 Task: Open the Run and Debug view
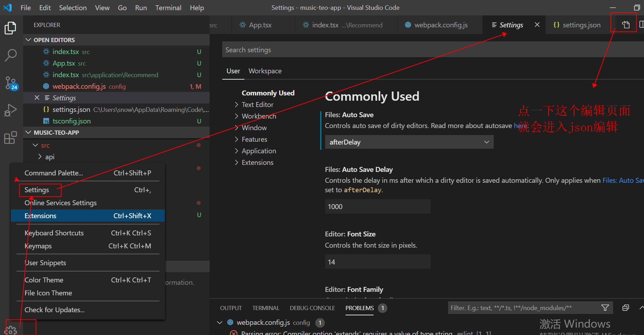pos(10,110)
